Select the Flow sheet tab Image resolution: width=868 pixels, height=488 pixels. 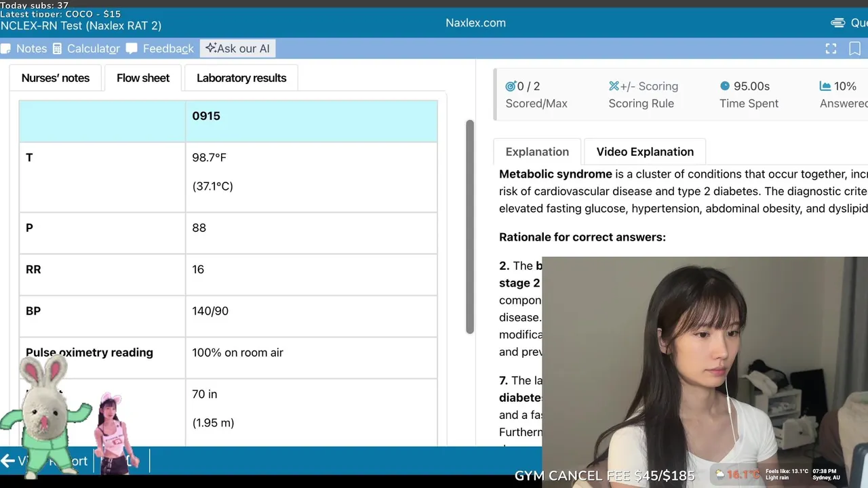[143, 78]
